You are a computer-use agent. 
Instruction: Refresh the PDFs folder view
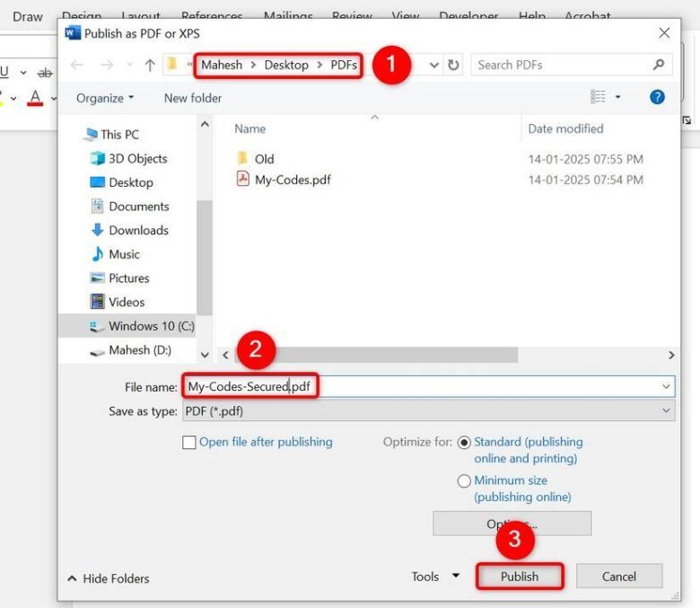(453, 66)
